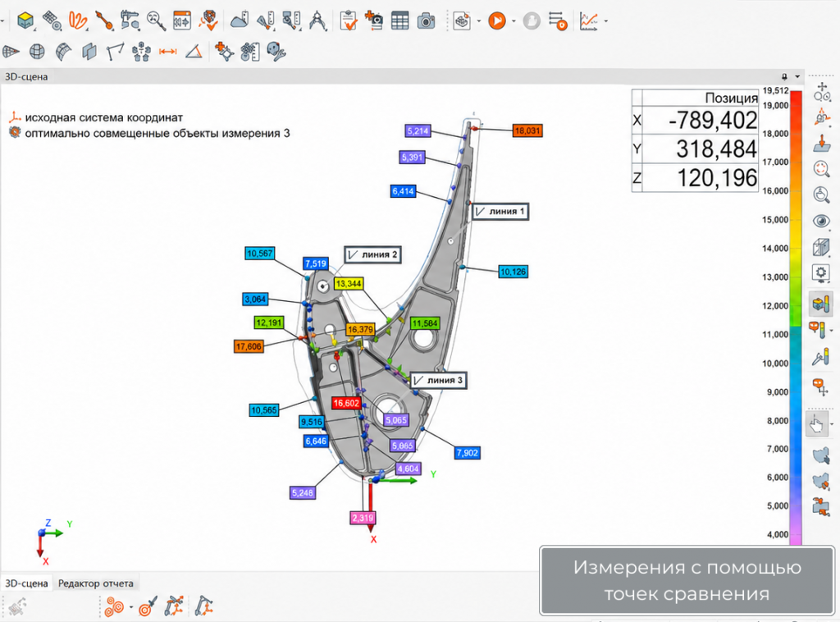840x622 pixels.
Task: Select the triangle angle measurement tool
Action: pyautogui.click(x=194, y=52)
